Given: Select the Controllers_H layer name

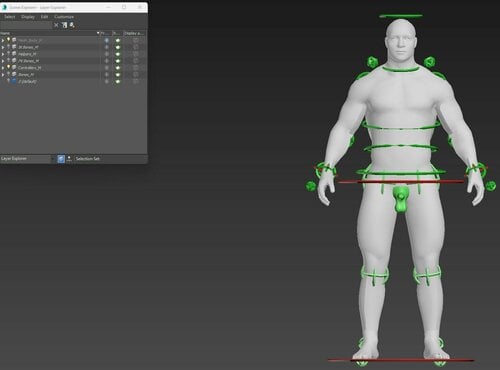Looking at the screenshot, I should click(x=30, y=68).
